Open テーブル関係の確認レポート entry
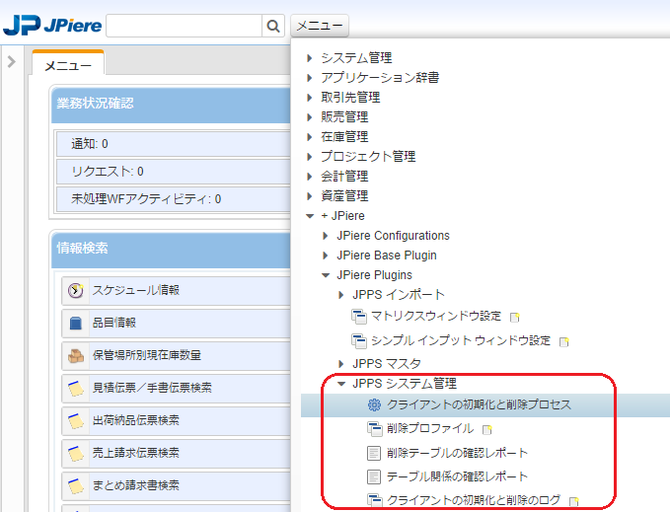Viewport: 670px width, 512px height. (x=457, y=476)
